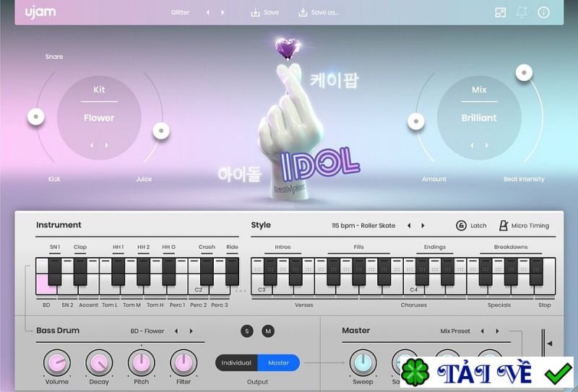Click the Pitch knob
This screenshot has width=578, height=392.
tap(141, 363)
